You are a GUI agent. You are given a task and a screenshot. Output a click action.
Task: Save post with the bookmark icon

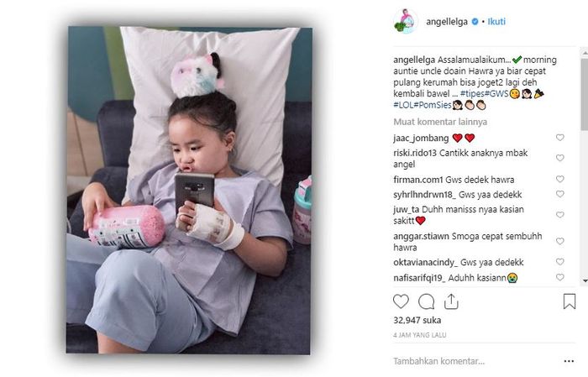point(570,301)
